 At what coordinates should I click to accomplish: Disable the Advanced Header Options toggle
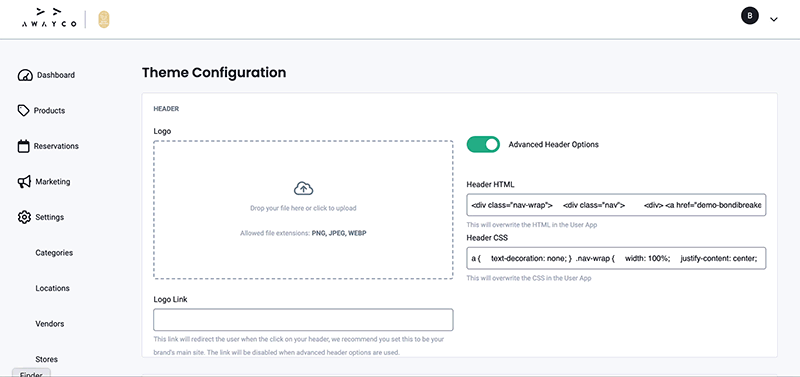tap(483, 144)
